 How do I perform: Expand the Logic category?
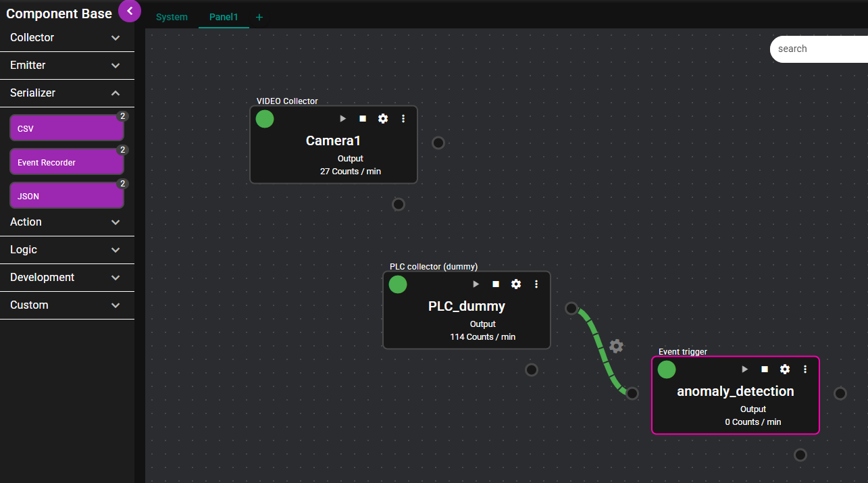67,250
